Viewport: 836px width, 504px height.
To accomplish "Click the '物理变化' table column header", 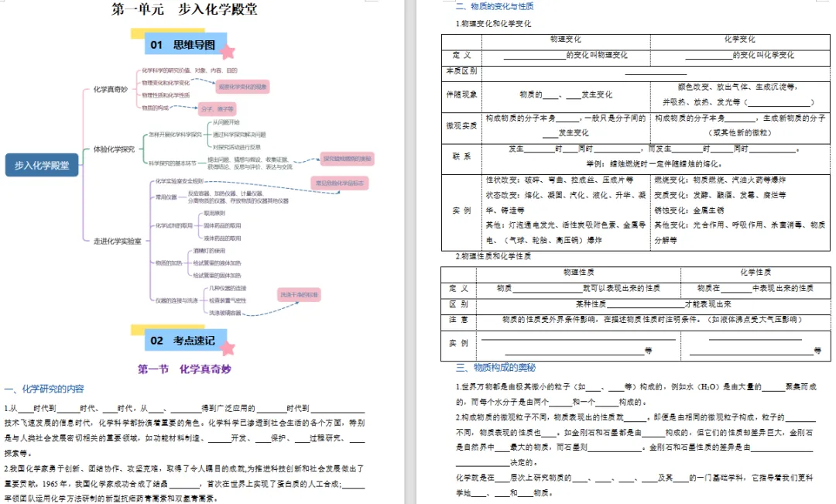I will click(566, 39).
